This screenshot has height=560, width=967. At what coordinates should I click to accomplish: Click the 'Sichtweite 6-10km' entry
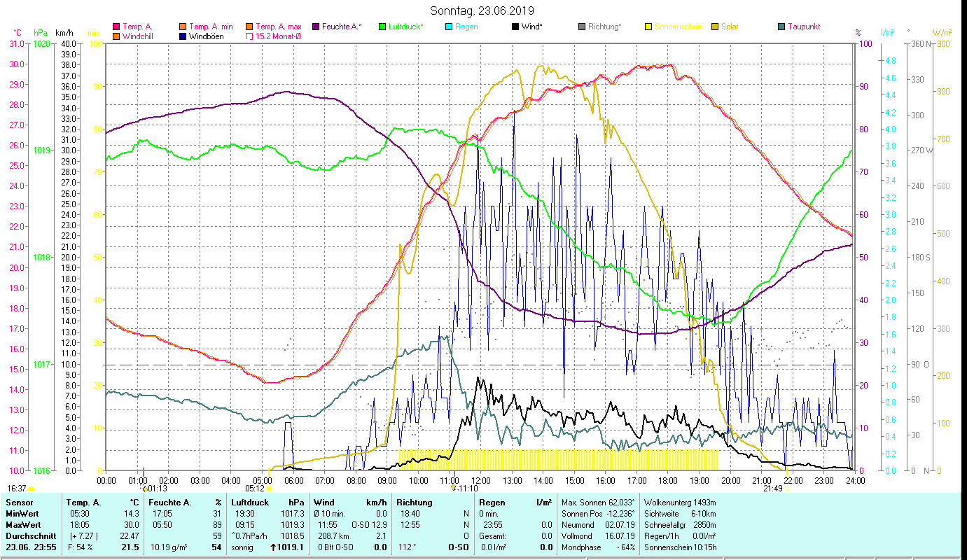click(x=680, y=514)
